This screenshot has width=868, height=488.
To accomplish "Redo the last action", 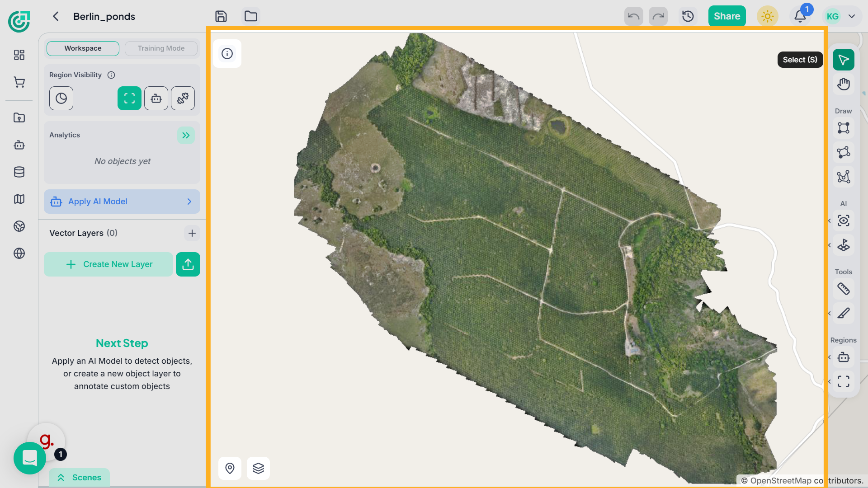I will pyautogui.click(x=658, y=16).
